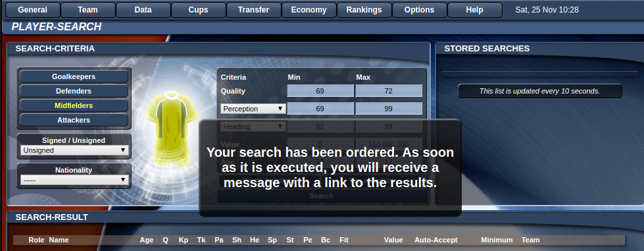Open the Economy menu

309,10
